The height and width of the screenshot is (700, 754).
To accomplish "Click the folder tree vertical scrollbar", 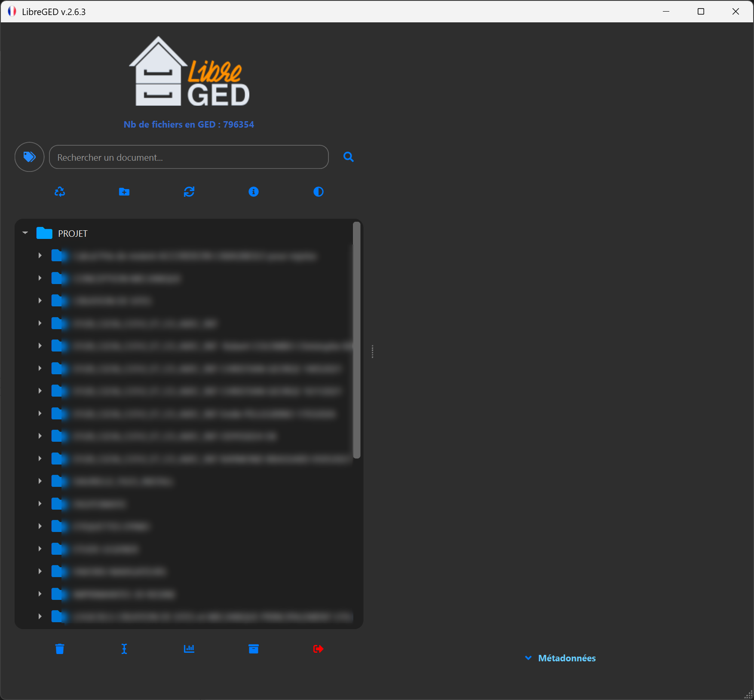I will click(x=356, y=339).
